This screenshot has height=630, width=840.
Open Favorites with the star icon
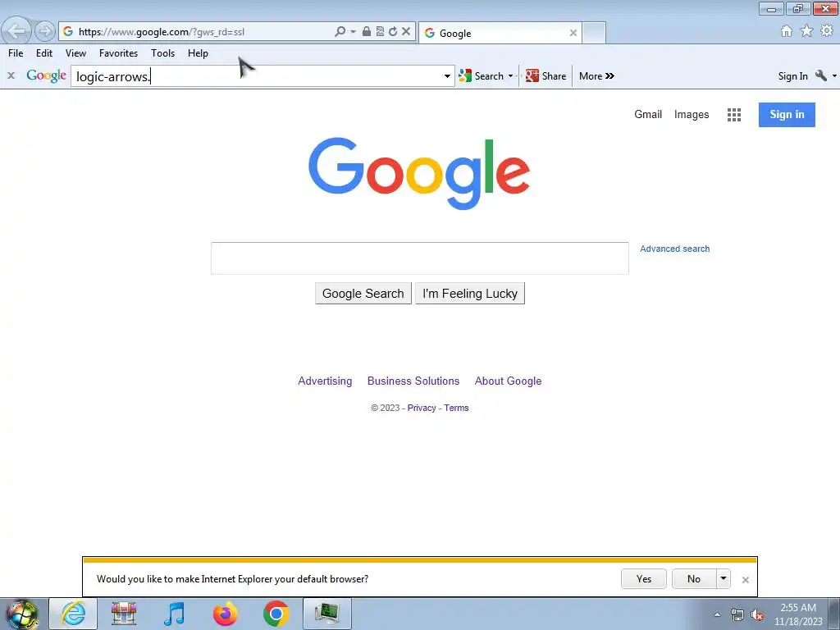807,31
